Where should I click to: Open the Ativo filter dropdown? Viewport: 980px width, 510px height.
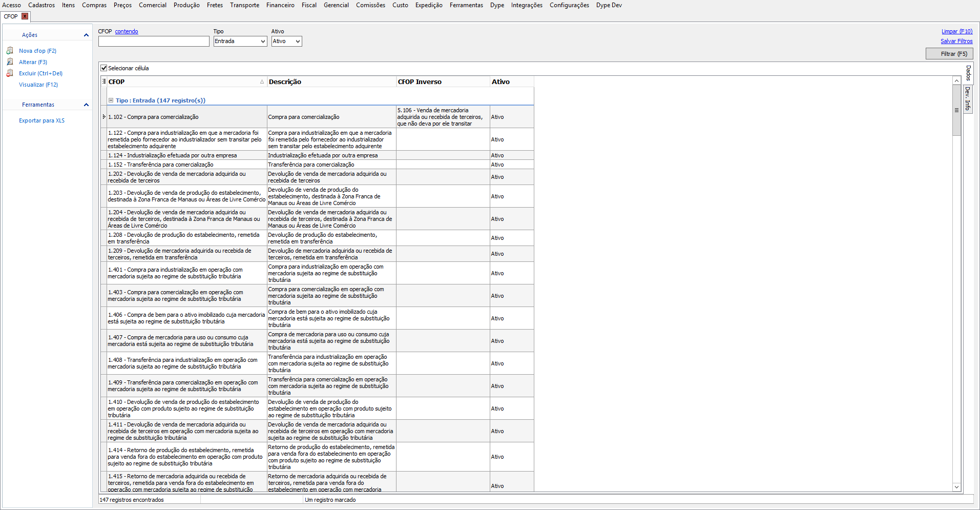click(x=287, y=41)
